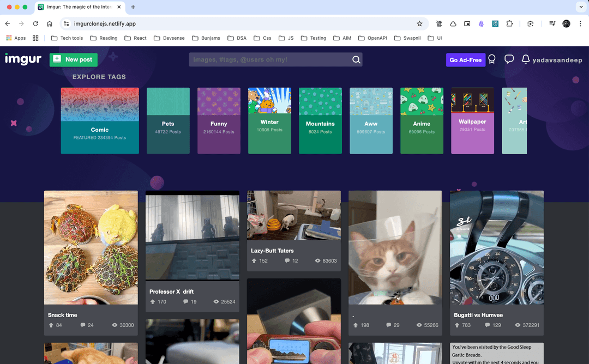Viewport: 589px width, 364px height.
Task: Create a New post
Action: (74, 59)
